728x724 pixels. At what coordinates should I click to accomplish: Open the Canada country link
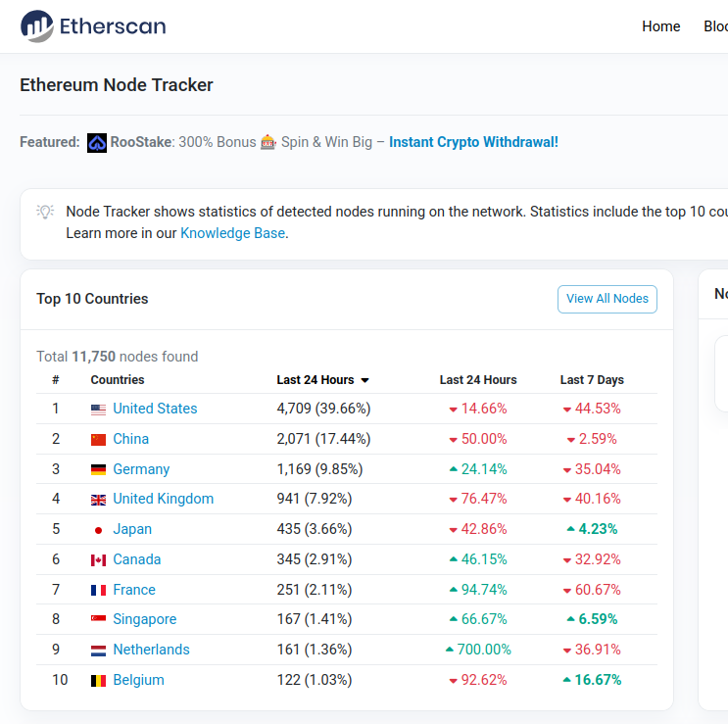pos(137,559)
